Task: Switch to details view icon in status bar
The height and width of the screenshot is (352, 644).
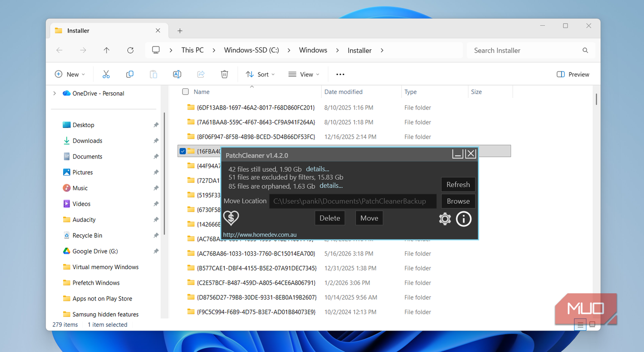Action: click(x=580, y=325)
